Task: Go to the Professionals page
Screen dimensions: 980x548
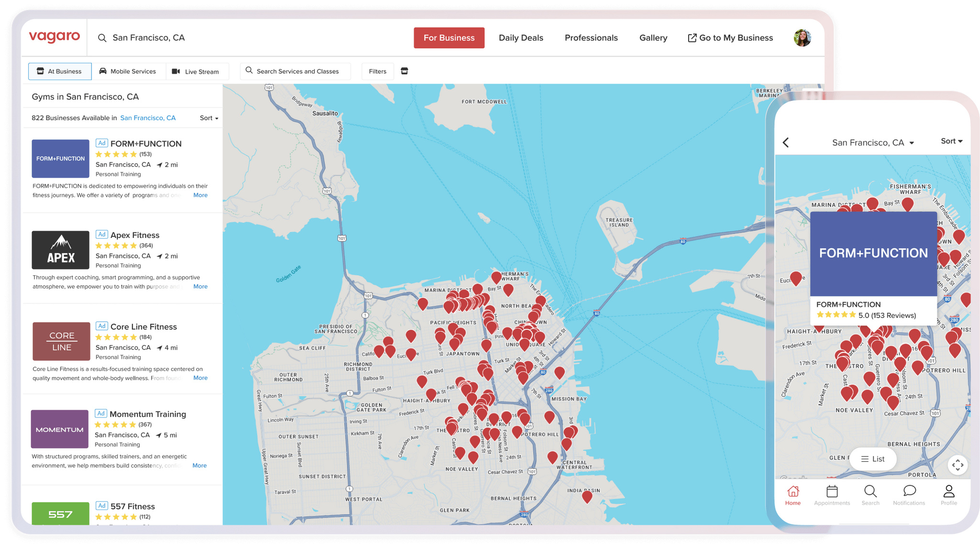Action: click(591, 38)
